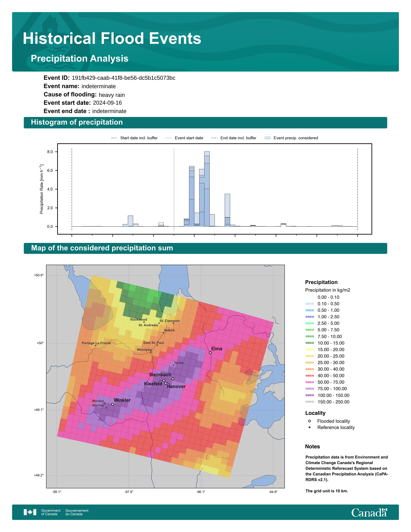Click the 5.00 - 7.50 legend color swatch

[x=310, y=330]
